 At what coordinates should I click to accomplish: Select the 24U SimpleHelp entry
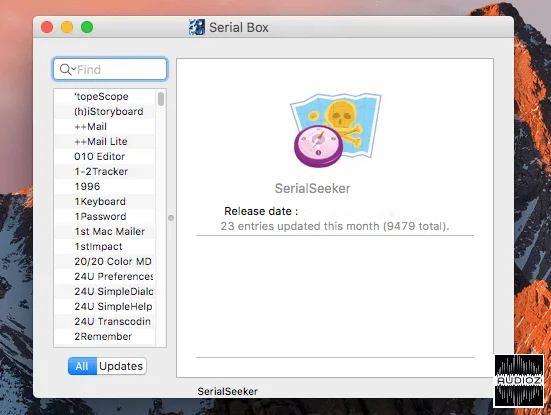[105, 306]
